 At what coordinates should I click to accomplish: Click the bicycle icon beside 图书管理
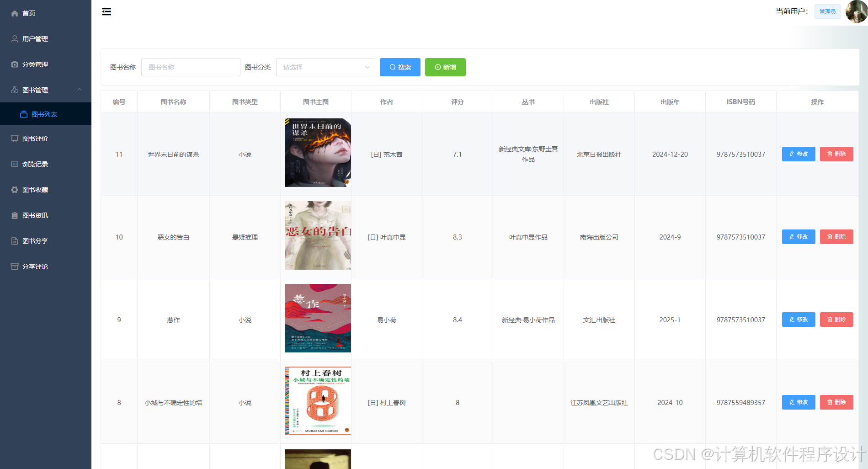[x=15, y=90]
